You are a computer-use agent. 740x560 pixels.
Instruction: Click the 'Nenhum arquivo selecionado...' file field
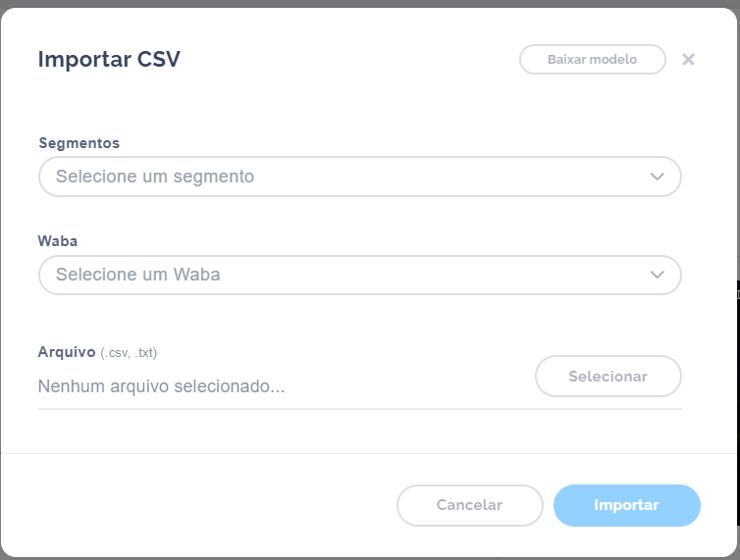[162, 386]
